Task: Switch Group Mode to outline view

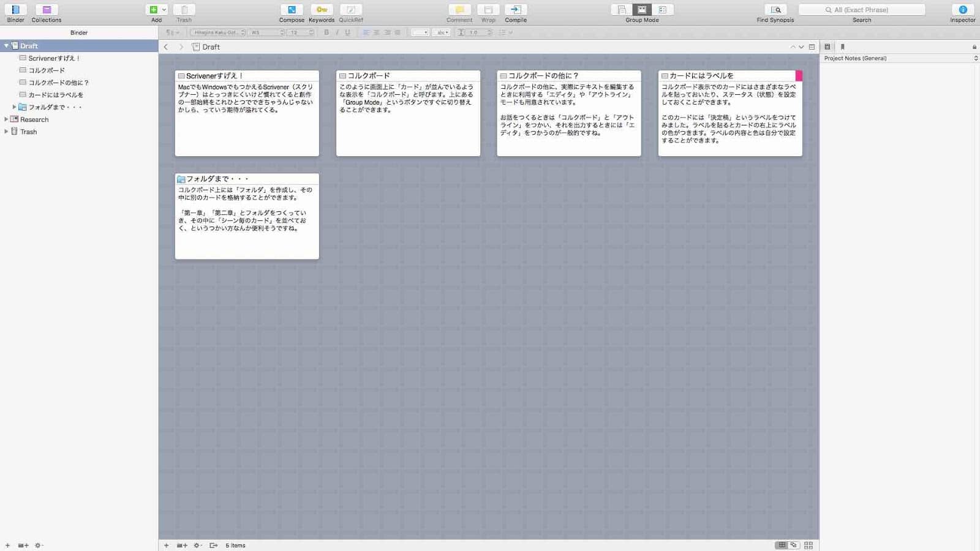Action: 661,10
